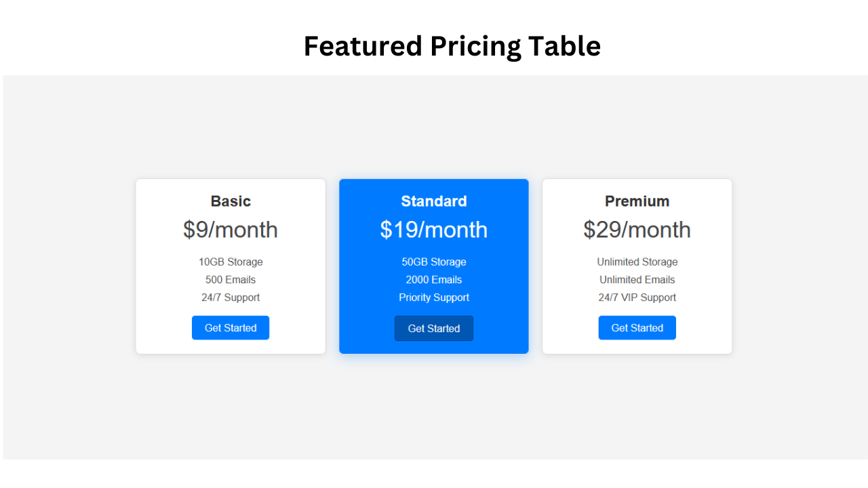
Task: Click Get Started on Premium plan
Action: tap(637, 328)
